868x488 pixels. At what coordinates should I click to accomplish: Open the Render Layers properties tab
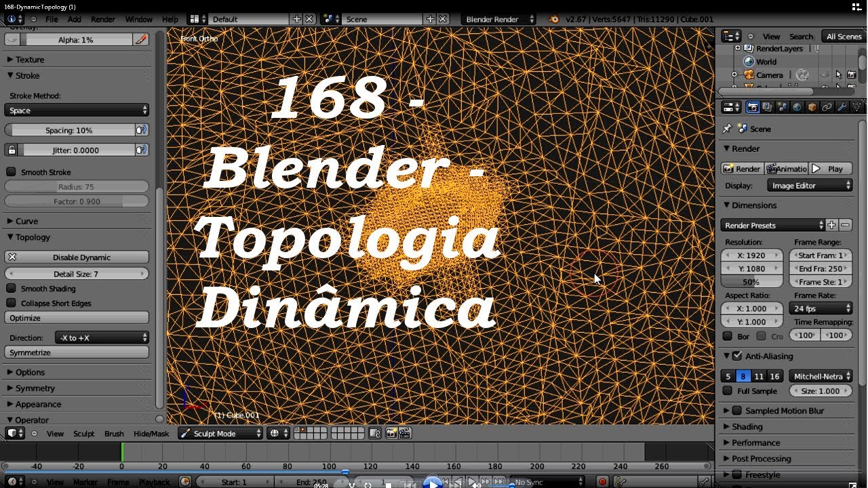(767, 107)
